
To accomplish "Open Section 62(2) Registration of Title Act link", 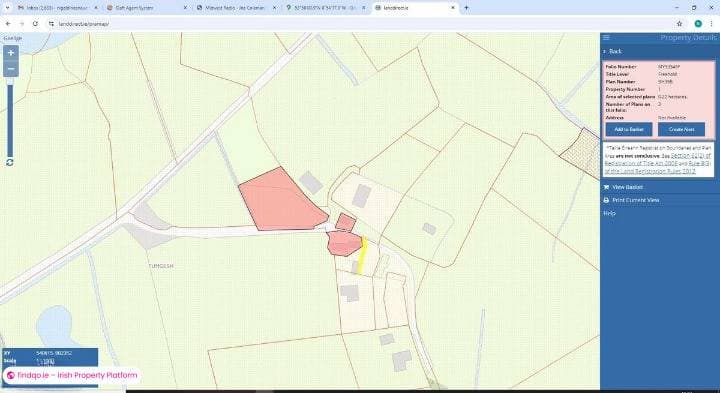I will (x=658, y=159).
